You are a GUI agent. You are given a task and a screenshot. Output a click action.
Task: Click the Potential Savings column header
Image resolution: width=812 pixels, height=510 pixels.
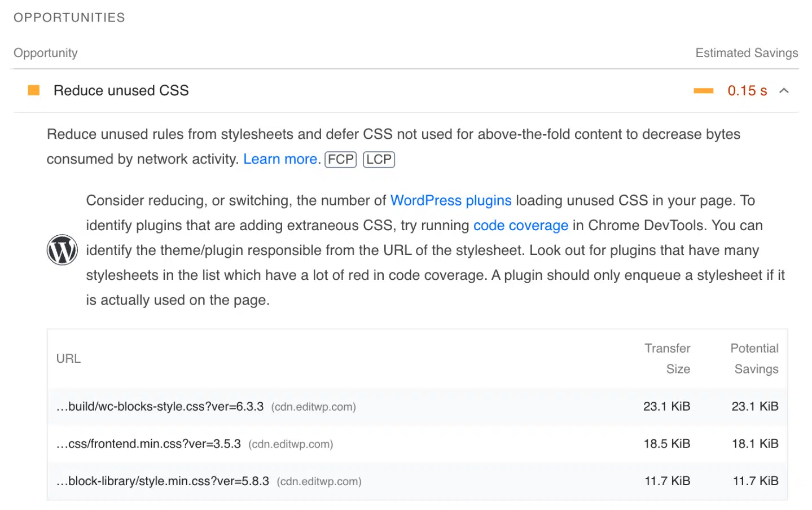(x=754, y=359)
